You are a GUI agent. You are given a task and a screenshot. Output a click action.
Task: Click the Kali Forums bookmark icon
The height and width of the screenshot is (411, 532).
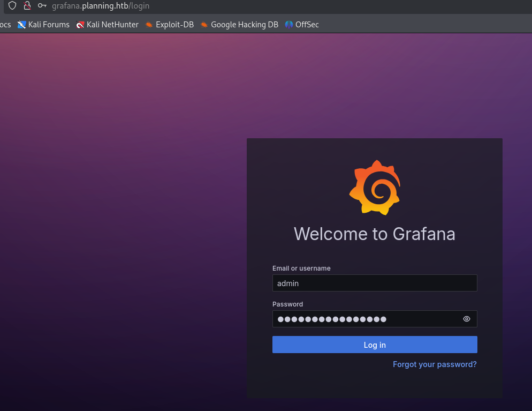22,25
